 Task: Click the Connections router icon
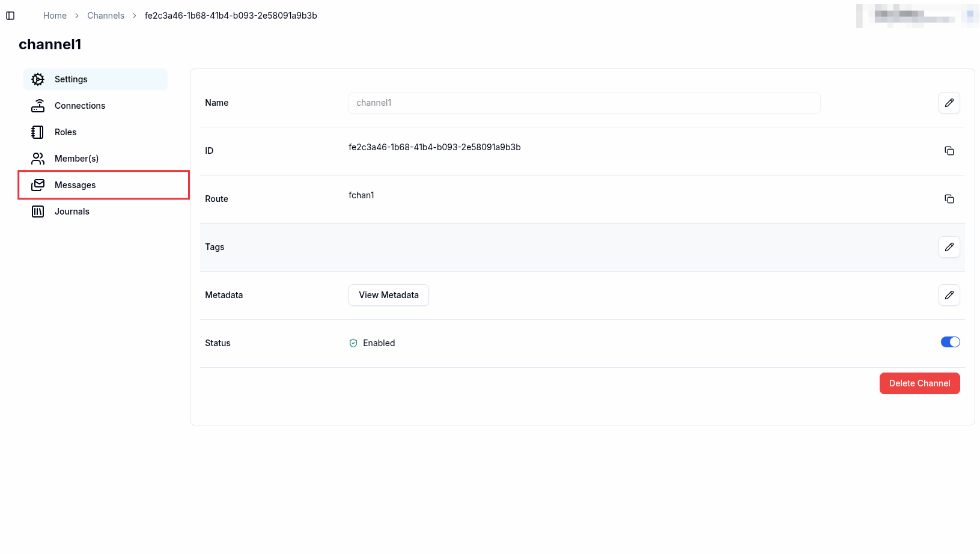[38, 106]
